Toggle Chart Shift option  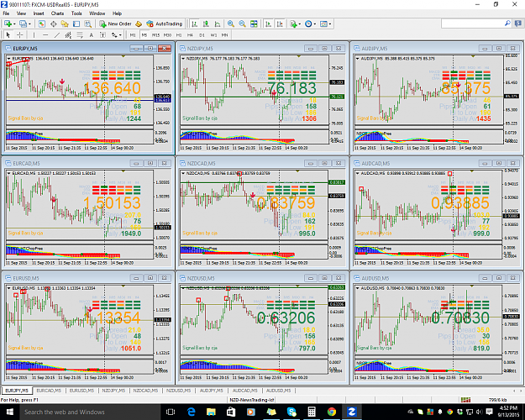pos(280,24)
